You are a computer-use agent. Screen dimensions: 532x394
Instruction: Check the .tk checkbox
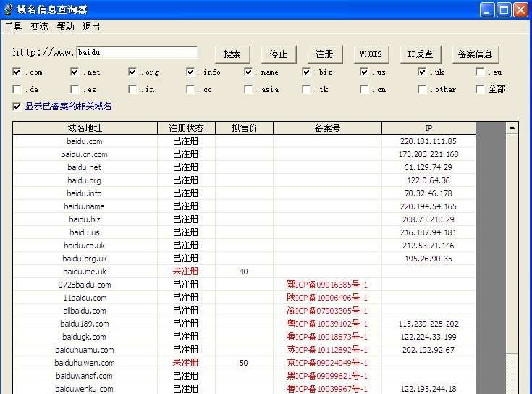pyautogui.click(x=306, y=89)
